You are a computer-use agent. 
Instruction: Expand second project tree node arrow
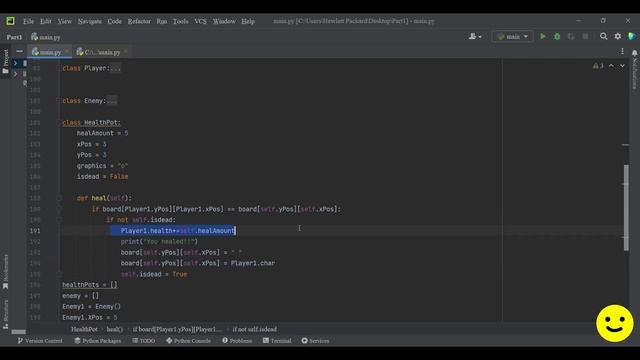15,74
